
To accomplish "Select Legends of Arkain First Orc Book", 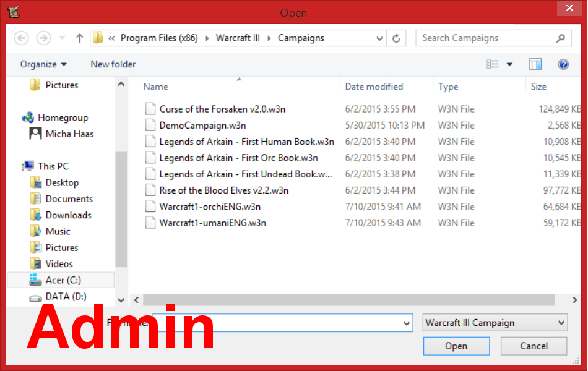I will coord(238,158).
